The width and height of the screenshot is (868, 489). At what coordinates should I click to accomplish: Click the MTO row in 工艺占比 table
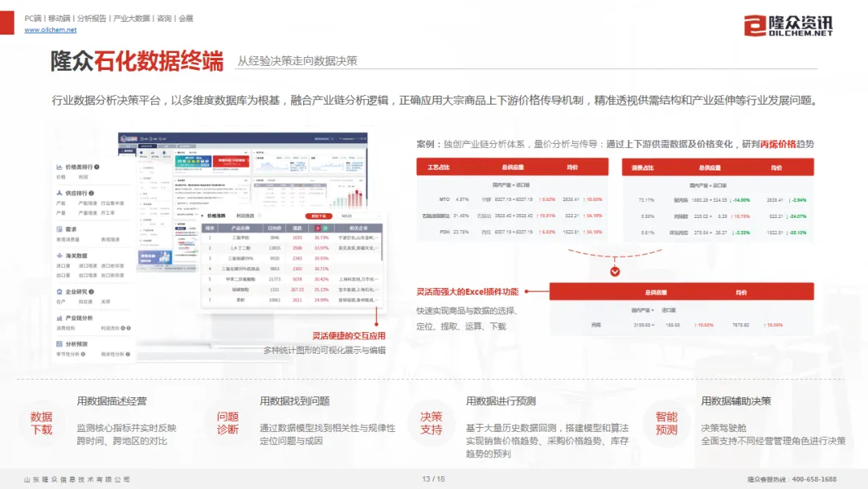point(512,199)
